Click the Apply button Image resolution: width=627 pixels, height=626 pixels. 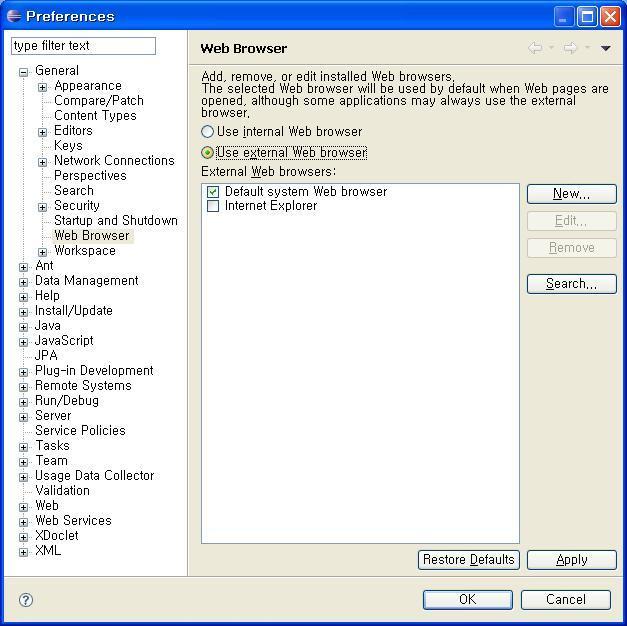pos(571,560)
